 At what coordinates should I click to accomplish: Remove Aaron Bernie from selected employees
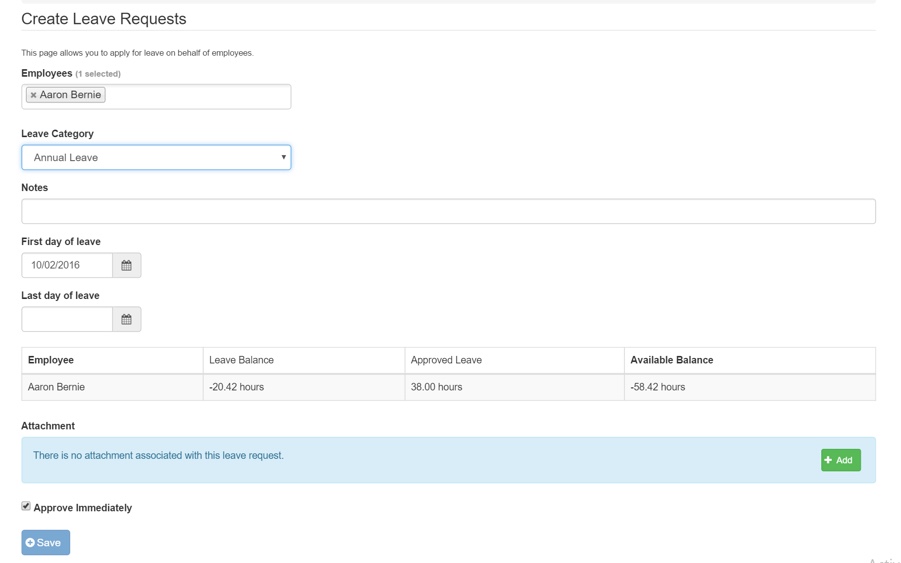point(33,95)
